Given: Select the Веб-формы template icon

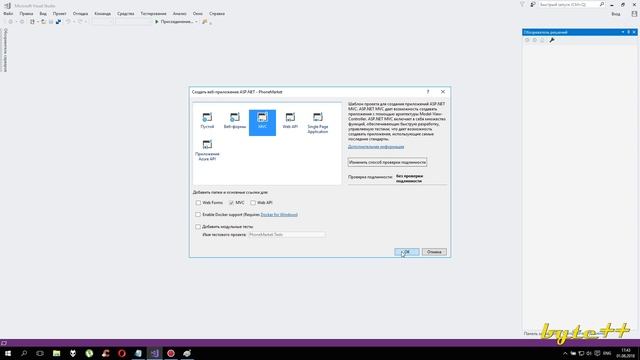Looking at the screenshot, I should click(235, 121).
